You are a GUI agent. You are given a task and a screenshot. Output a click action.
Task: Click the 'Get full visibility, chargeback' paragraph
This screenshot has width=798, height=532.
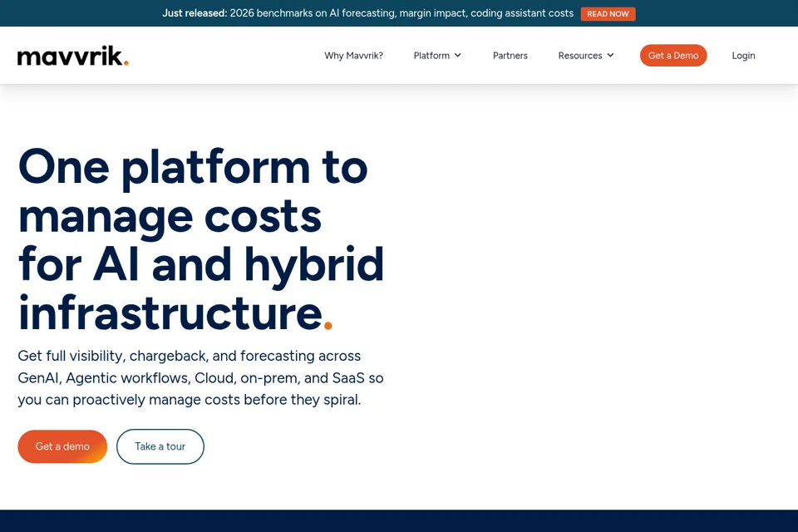point(200,377)
